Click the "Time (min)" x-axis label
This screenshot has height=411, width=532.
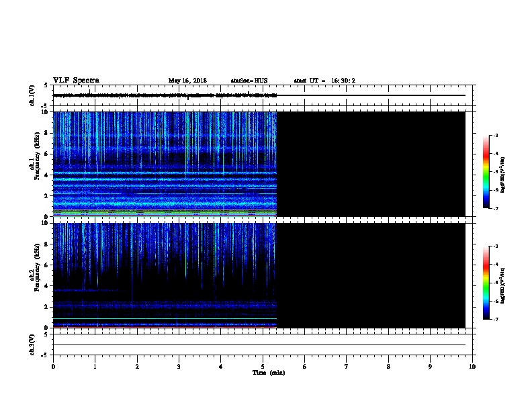[x=269, y=373]
